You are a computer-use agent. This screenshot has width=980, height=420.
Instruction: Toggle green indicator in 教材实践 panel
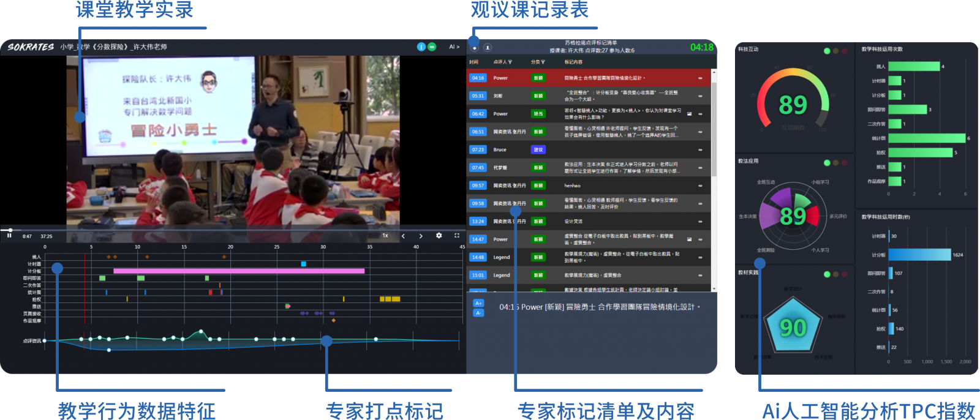click(827, 274)
